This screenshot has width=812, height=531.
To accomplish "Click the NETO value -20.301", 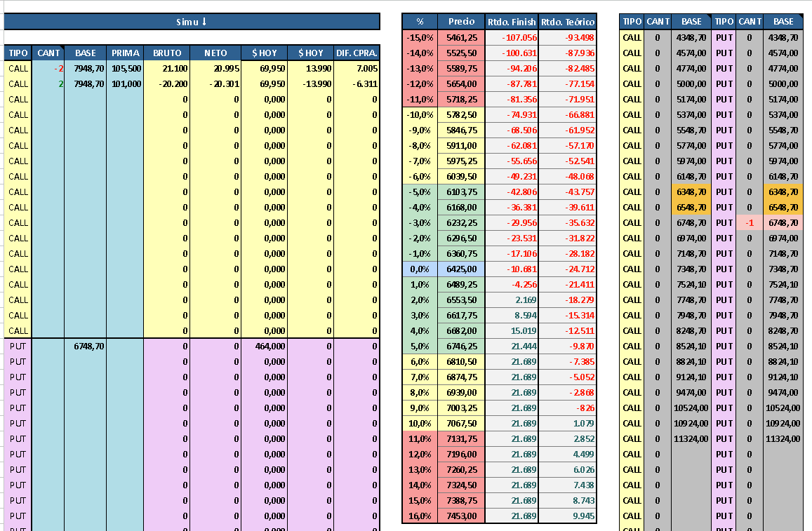I will tap(215, 84).
